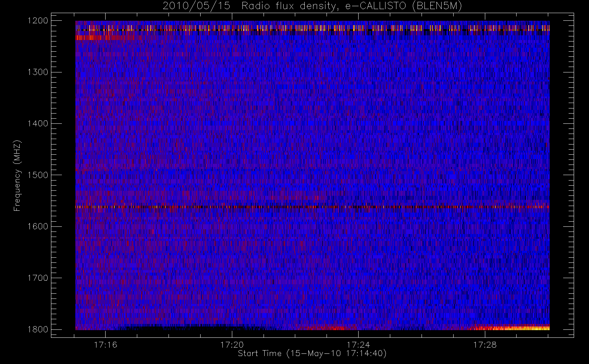Click the 17:24 time tick label
Image resolution: width=589 pixels, height=364 pixels.
coord(358,345)
